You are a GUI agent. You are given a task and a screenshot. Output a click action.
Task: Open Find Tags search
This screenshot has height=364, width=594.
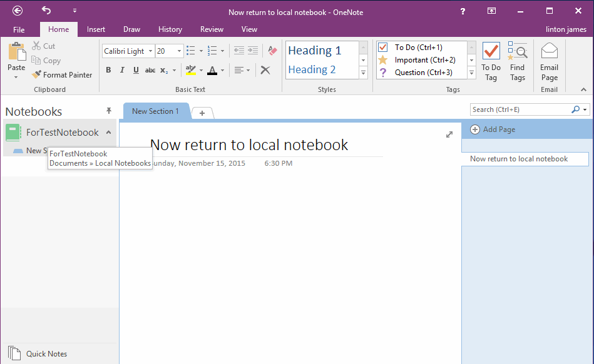pyautogui.click(x=518, y=62)
